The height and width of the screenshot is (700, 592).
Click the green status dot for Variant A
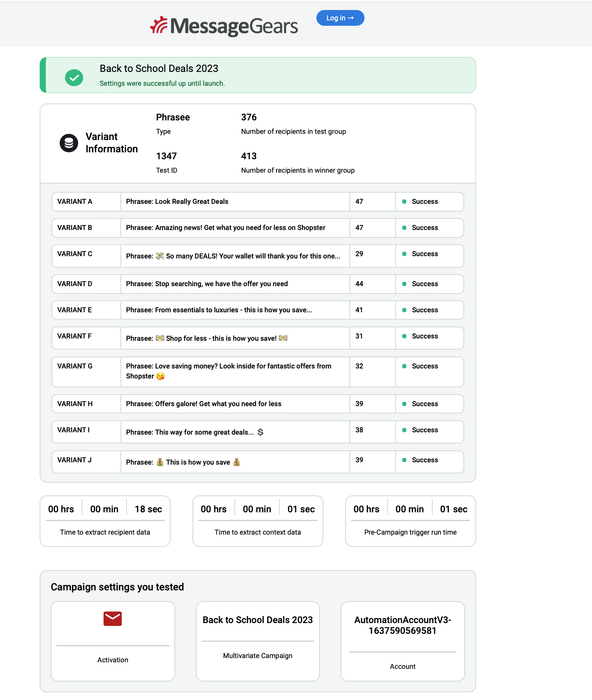404,202
